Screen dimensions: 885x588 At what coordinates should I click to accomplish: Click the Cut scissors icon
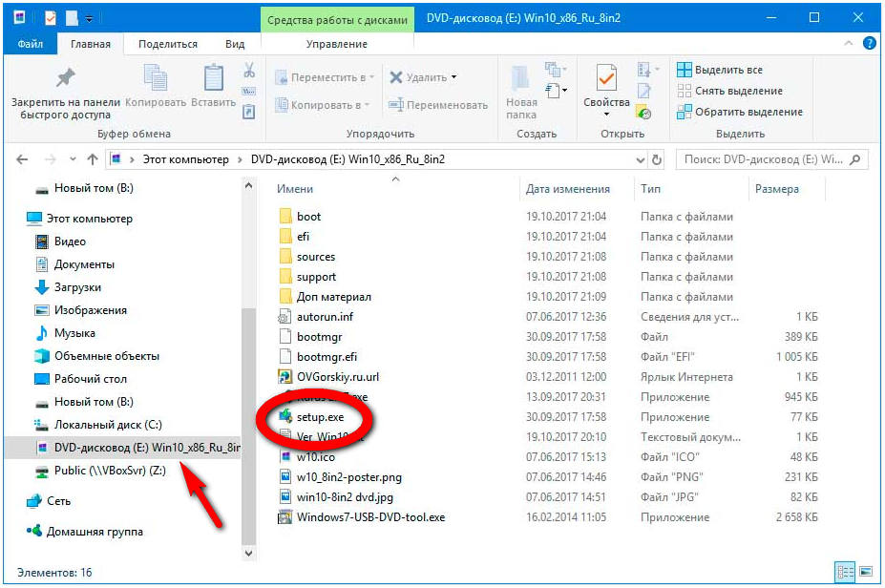click(249, 71)
